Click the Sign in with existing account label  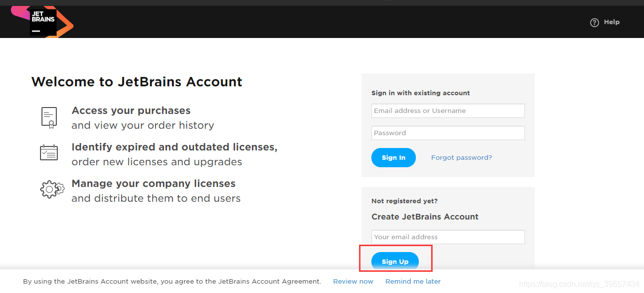420,93
